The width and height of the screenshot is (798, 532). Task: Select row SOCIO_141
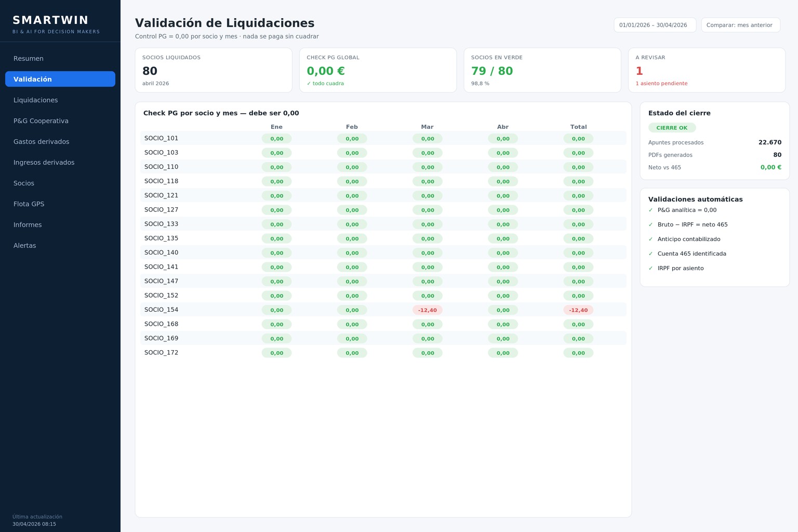click(383, 267)
